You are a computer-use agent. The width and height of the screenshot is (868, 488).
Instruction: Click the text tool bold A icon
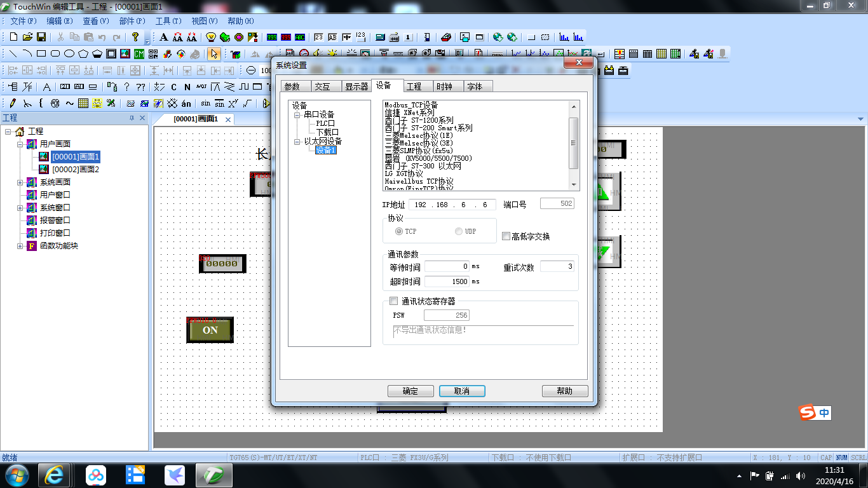[163, 37]
